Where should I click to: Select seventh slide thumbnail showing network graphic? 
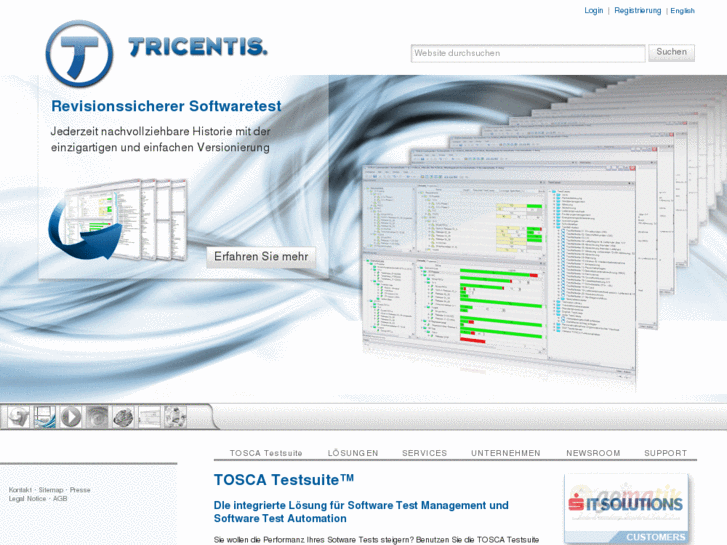(175, 417)
